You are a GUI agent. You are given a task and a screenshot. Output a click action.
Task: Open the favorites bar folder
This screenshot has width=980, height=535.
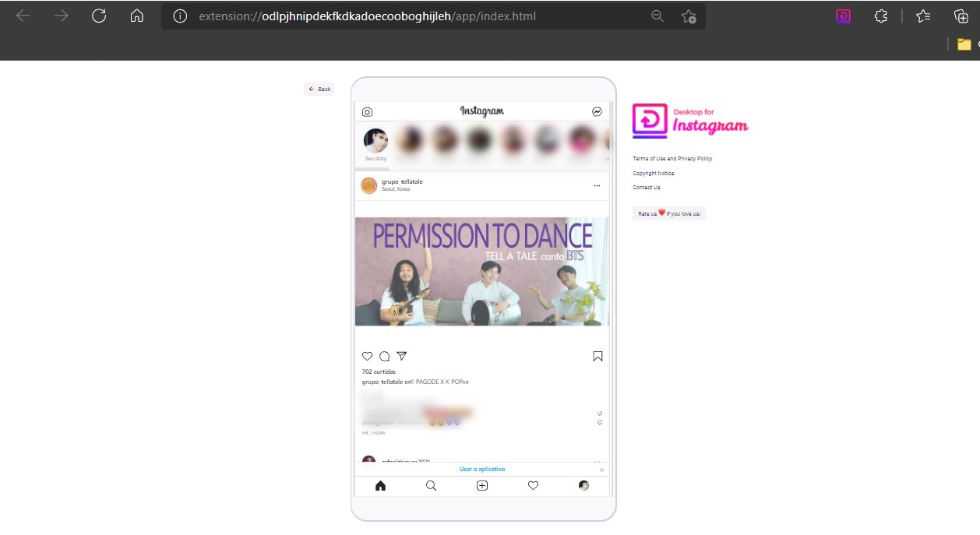pos(965,44)
